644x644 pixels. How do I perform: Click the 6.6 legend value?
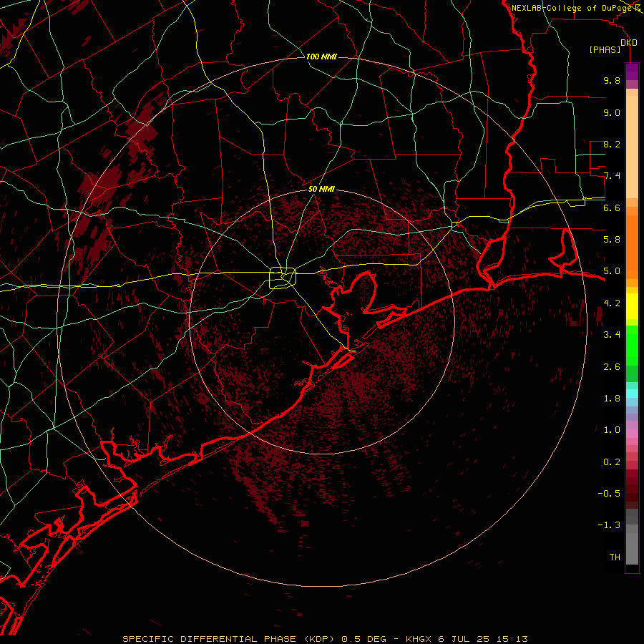click(612, 208)
